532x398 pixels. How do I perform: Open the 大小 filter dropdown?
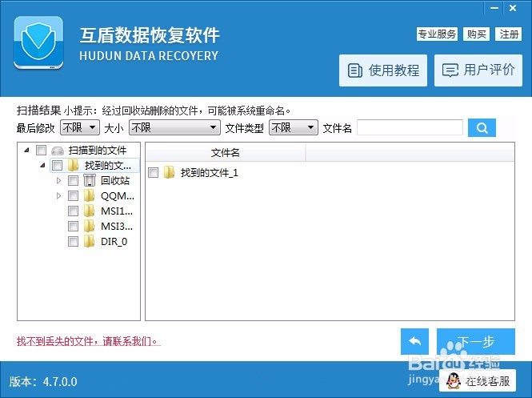[174, 127]
